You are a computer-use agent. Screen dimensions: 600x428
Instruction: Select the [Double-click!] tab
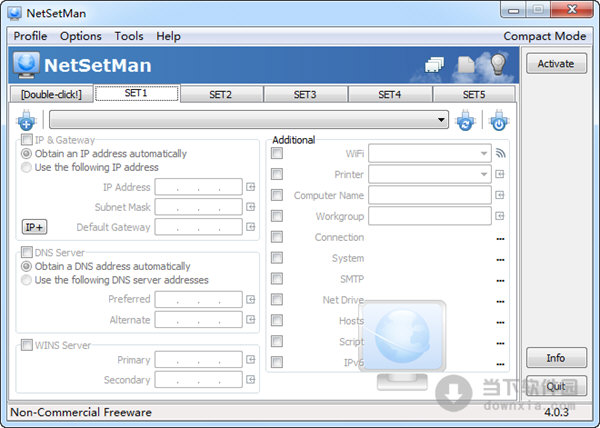51,94
